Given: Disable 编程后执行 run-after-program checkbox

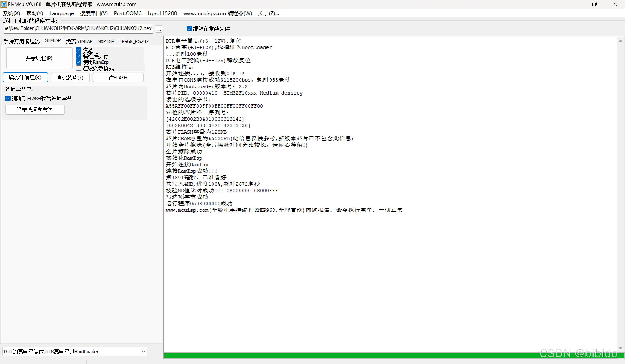Looking at the screenshot, I should [x=79, y=56].
